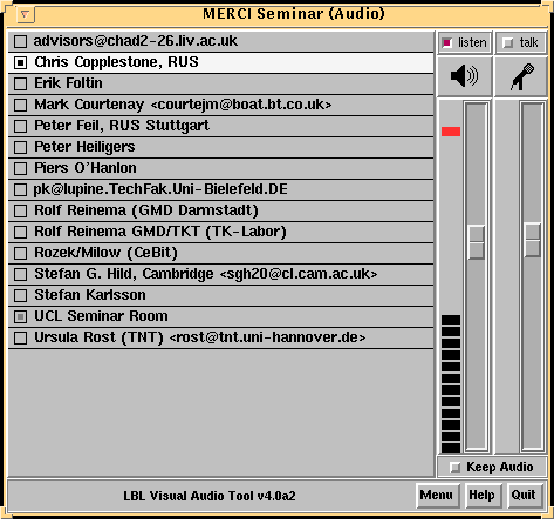Screen dimensions: 554x519
Task: Select Rozek/Milow (CeBit) participant row
Action: pos(220,253)
